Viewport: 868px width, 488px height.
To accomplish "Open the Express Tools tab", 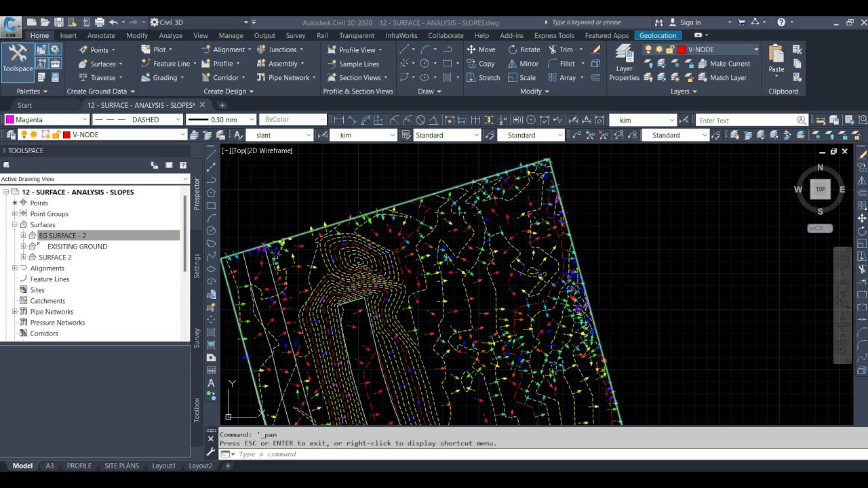I will (554, 35).
